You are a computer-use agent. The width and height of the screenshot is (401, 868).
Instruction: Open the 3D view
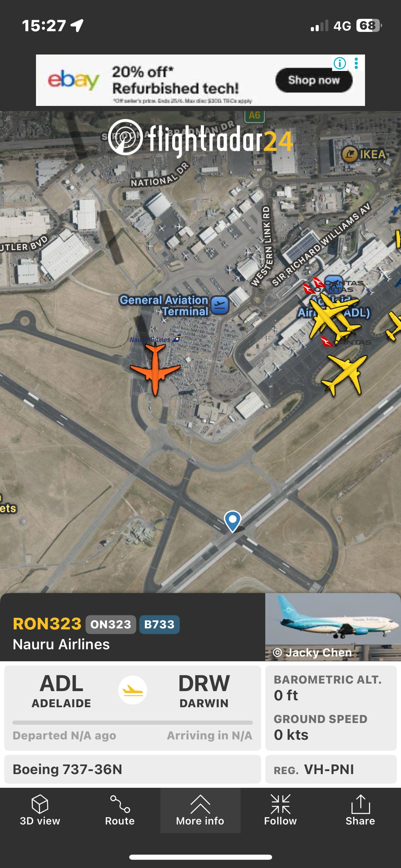coord(40,810)
